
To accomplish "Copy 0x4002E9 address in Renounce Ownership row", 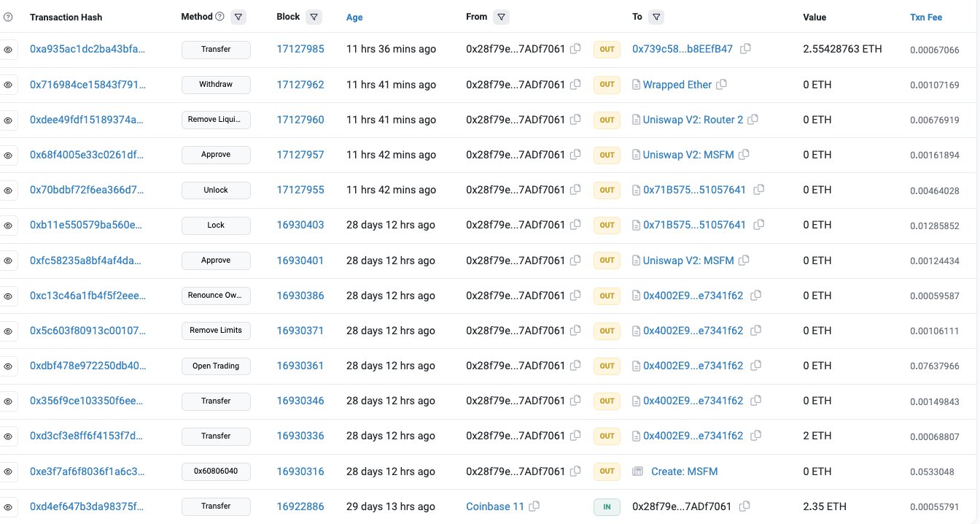I will (756, 296).
